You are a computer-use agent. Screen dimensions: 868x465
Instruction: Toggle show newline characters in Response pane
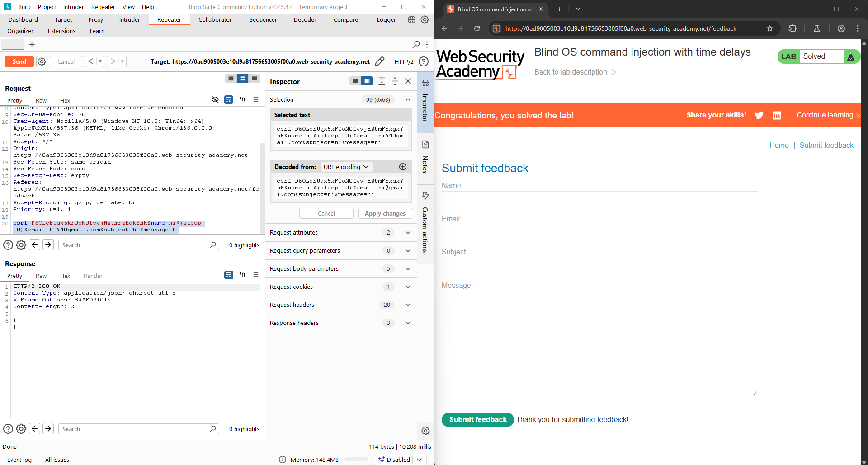(x=242, y=275)
